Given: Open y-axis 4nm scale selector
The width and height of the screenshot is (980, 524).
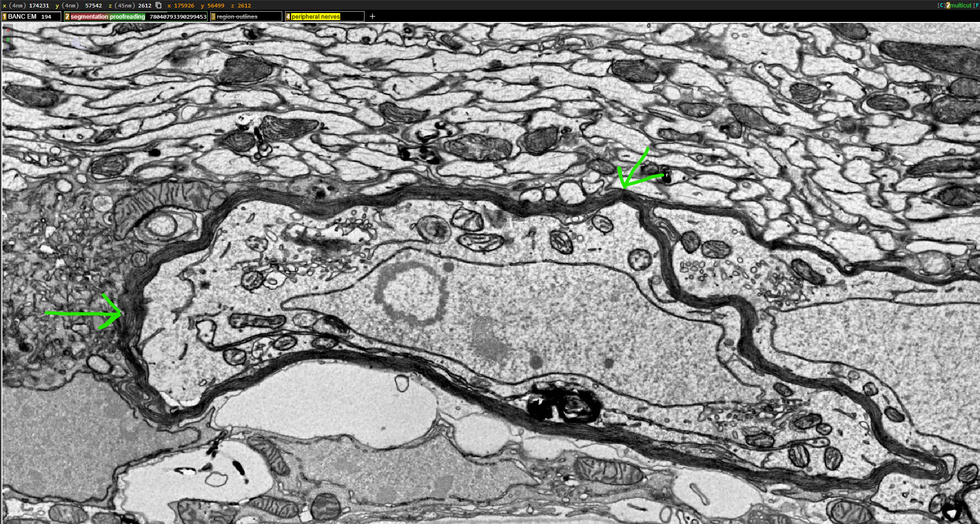Looking at the screenshot, I should [x=70, y=5].
